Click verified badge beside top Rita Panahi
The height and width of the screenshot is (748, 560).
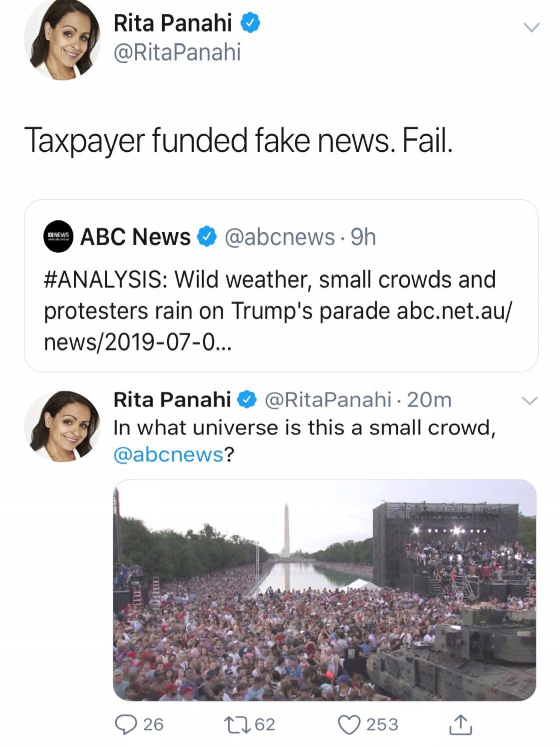pos(250,23)
